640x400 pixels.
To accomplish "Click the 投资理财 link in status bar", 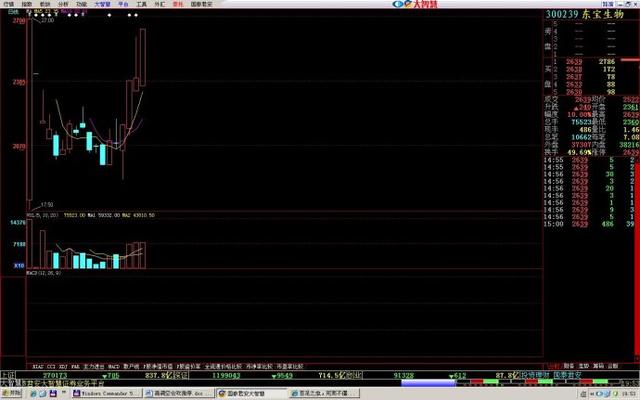I will 535,375.
